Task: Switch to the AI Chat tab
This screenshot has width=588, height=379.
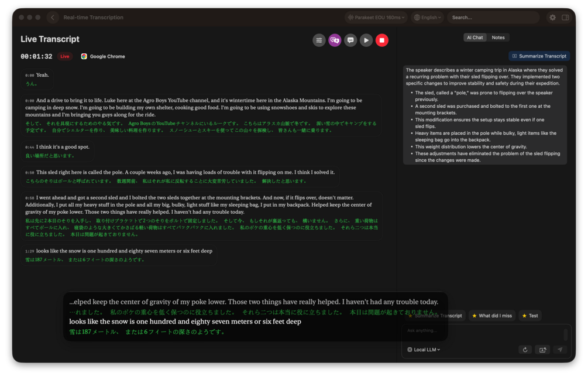Action: click(474, 37)
